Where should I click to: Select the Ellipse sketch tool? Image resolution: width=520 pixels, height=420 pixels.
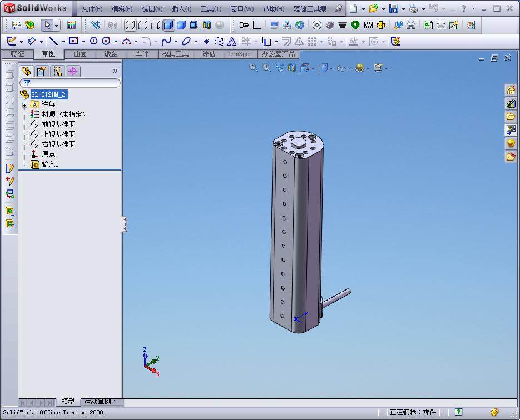point(186,41)
